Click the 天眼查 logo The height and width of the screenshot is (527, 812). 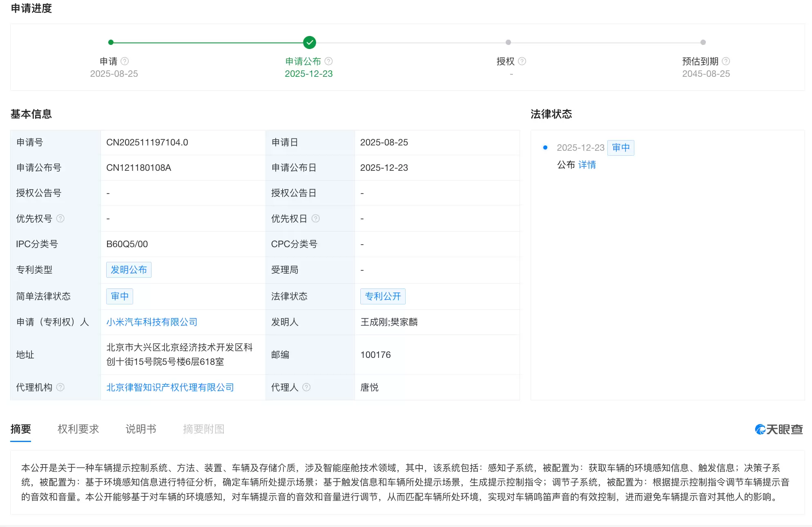(x=779, y=429)
